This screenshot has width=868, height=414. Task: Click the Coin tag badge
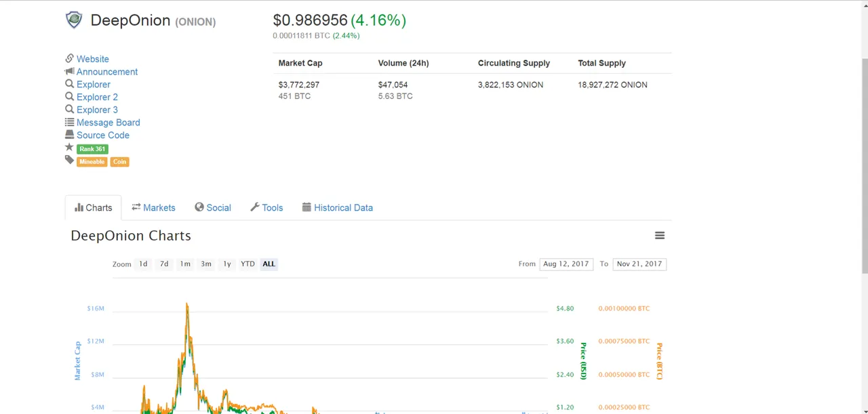(x=120, y=162)
